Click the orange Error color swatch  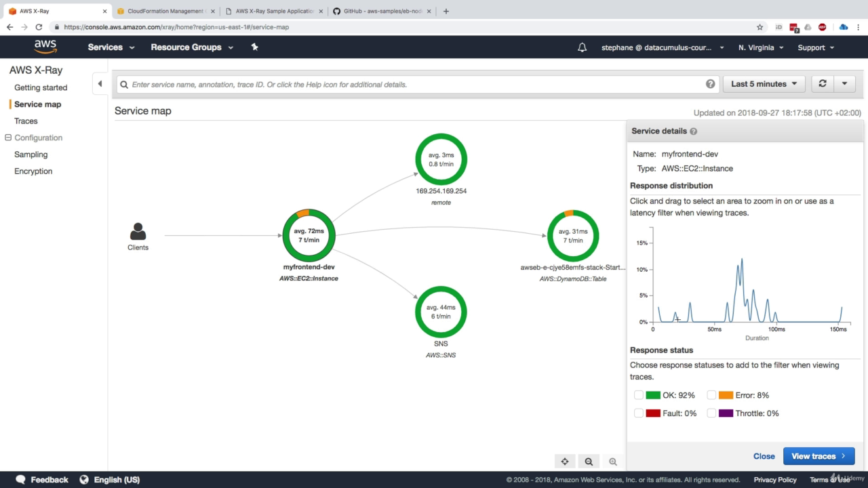coord(726,395)
